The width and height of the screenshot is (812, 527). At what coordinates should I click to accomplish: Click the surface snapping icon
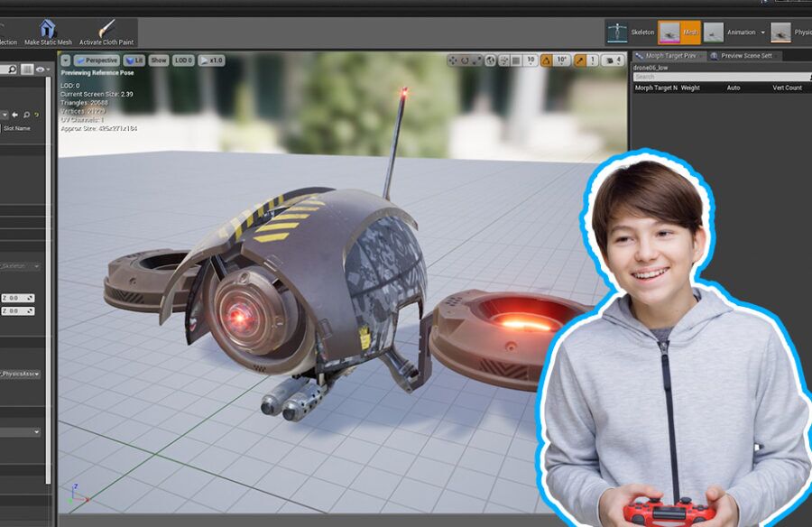click(503, 60)
